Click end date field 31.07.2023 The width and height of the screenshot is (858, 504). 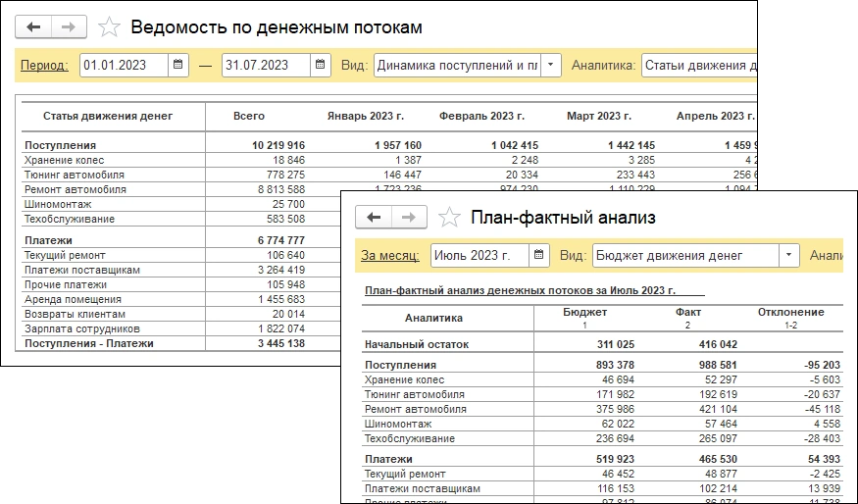[266, 66]
